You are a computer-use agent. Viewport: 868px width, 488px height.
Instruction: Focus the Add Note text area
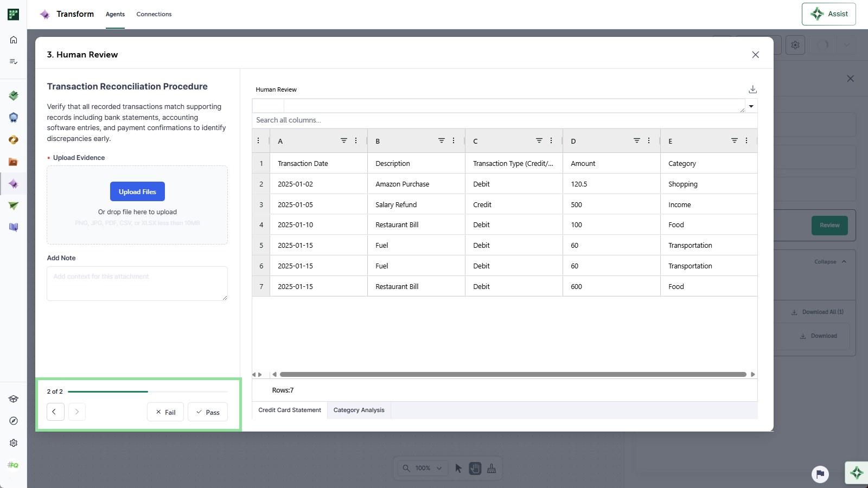tap(137, 284)
